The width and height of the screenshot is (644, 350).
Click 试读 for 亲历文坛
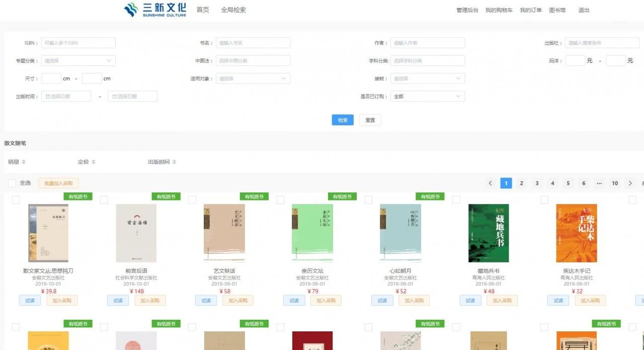294,301
